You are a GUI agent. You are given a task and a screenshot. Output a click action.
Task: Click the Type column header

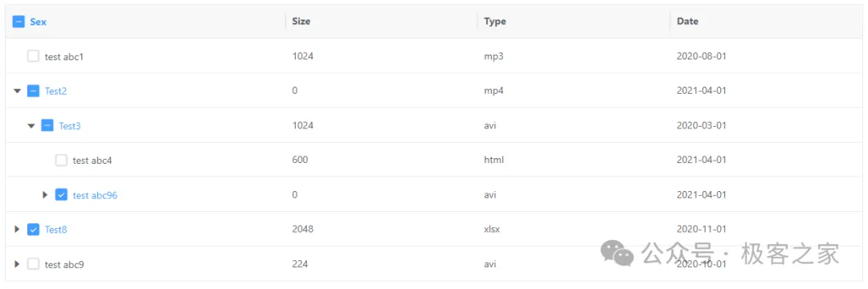click(495, 22)
